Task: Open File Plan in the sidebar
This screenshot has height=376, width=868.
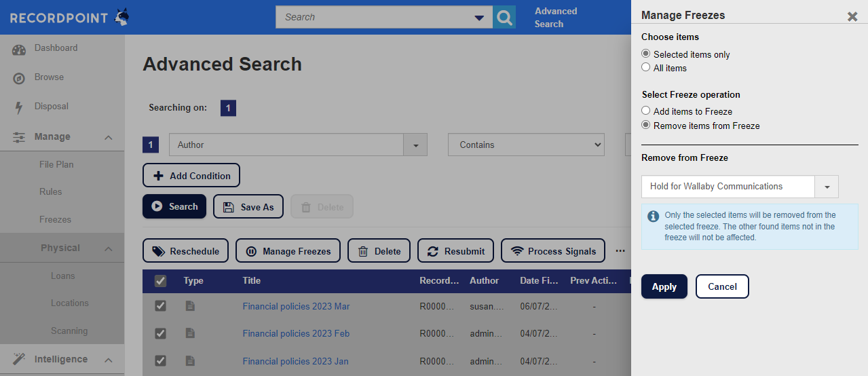Action: pyautogui.click(x=56, y=165)
